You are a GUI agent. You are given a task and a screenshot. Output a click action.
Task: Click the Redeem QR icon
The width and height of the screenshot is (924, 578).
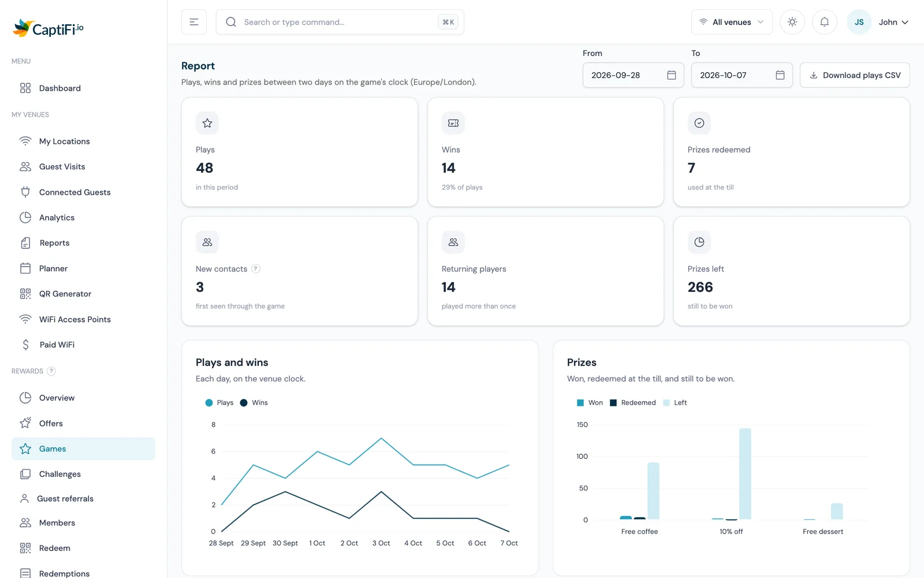(x=25, y=548)
